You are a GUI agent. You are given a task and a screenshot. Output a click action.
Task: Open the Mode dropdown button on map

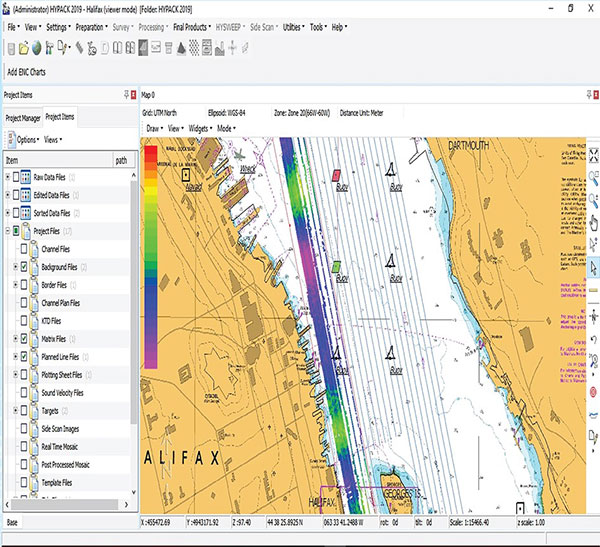226,129
